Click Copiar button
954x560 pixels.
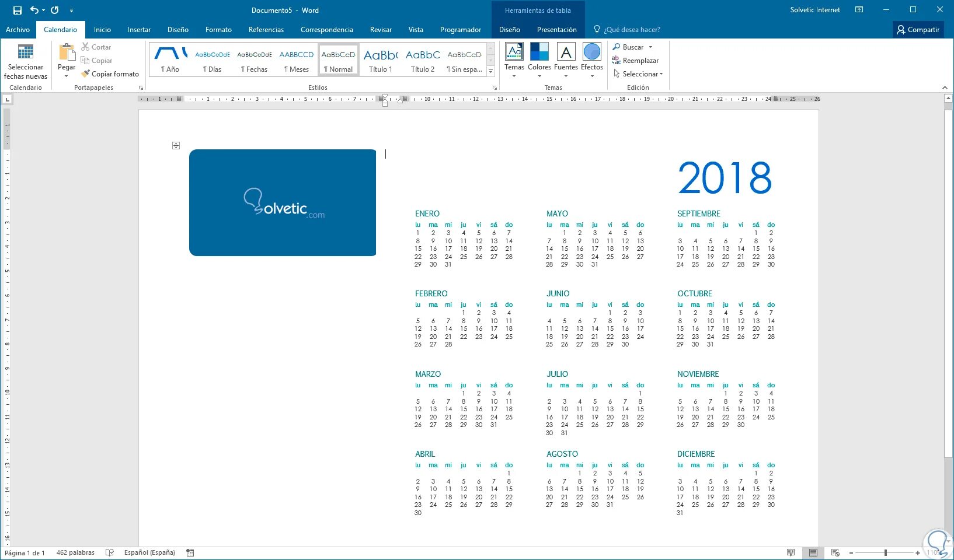pos(96,60)
